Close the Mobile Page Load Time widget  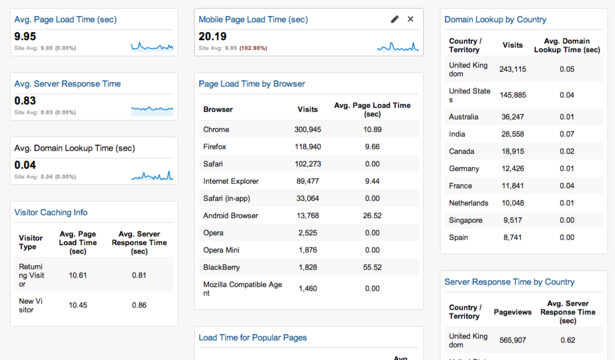click(x=410, y=19)
